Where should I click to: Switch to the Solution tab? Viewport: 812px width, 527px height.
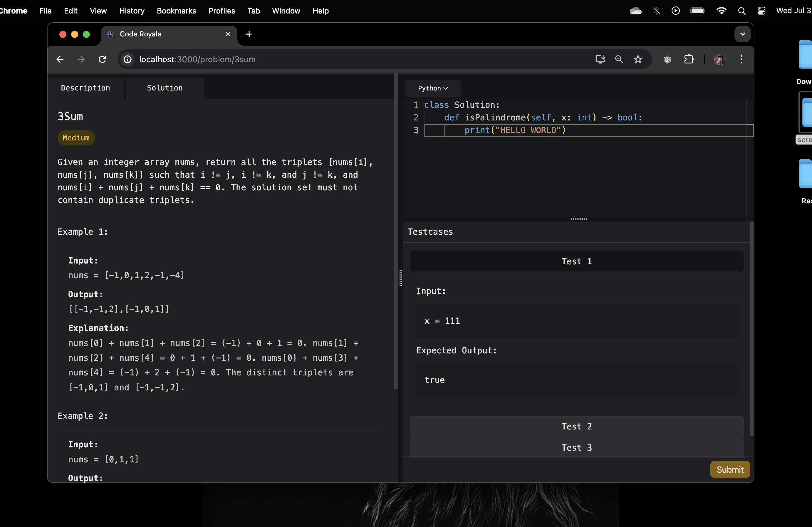pos(165,88)
